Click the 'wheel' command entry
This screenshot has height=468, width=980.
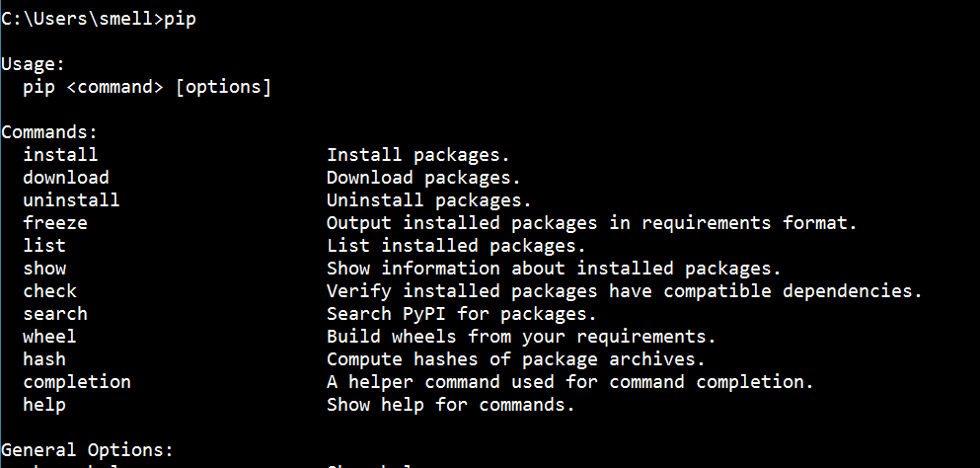point(50,337)
